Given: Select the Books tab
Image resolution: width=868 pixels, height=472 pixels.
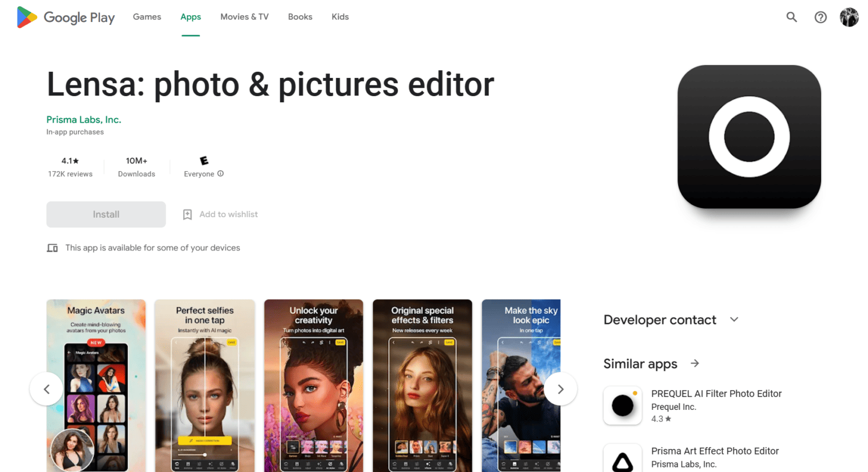Looking at the screenshot, I should (x=300, y=17).
